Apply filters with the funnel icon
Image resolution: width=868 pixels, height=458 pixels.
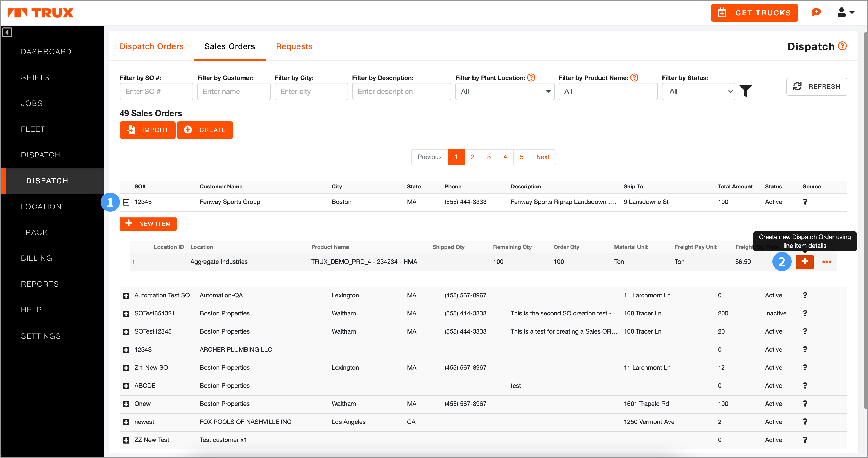pos(745,91)
